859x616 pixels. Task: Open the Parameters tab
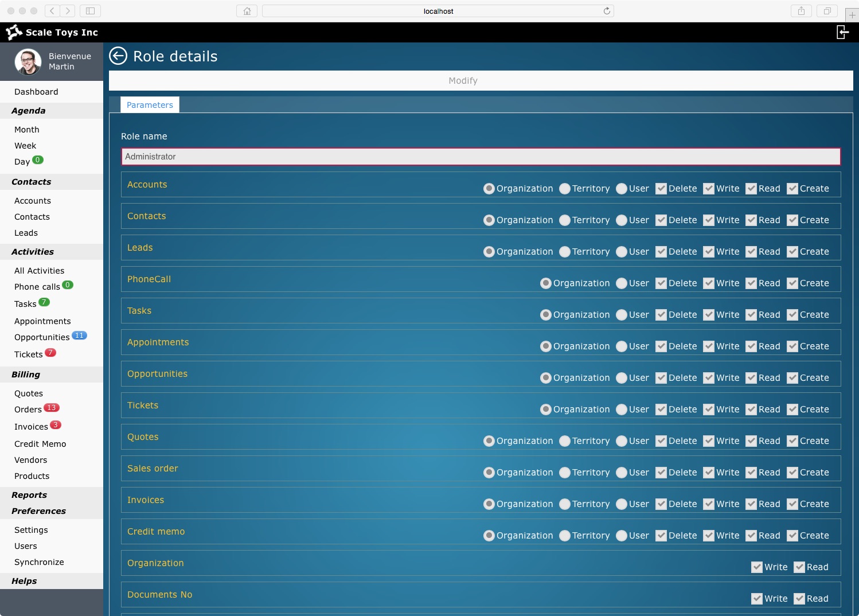[150, 105]
